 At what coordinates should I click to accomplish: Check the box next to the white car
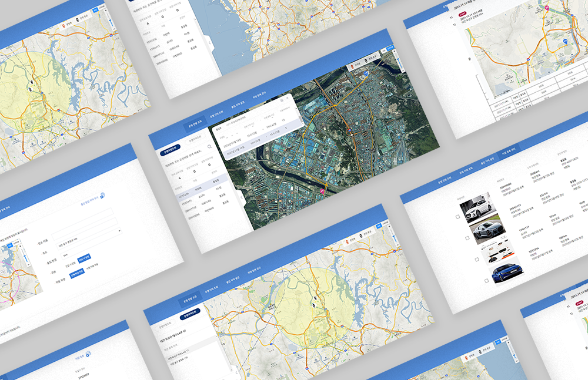[x=457, y=217]
